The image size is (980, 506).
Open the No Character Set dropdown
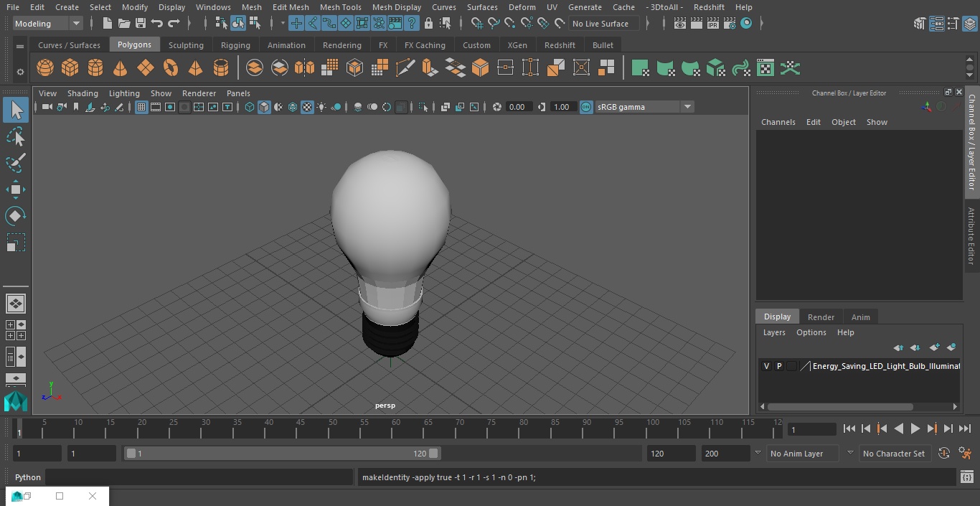pos(896,454)
